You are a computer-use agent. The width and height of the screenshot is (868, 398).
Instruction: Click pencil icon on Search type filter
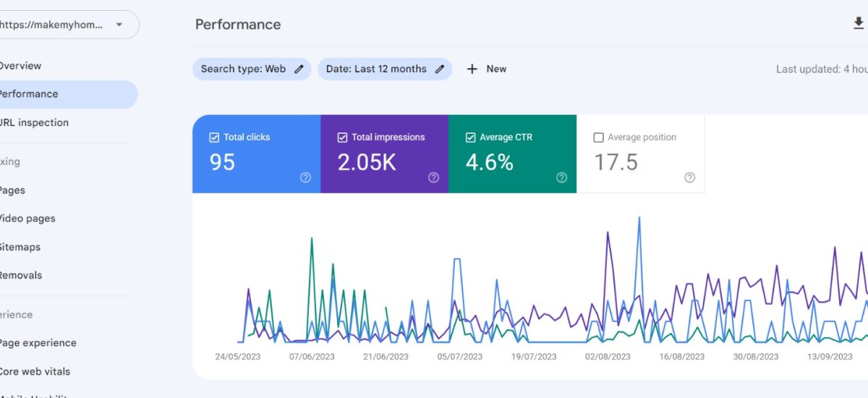299,69
